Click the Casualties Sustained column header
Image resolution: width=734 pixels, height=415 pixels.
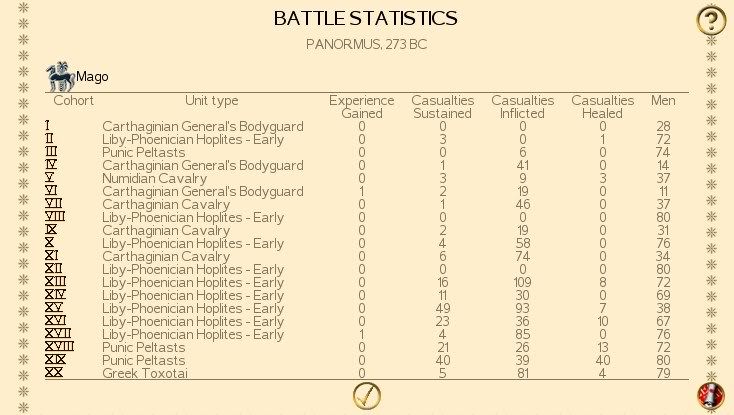(x=443, y=107)
